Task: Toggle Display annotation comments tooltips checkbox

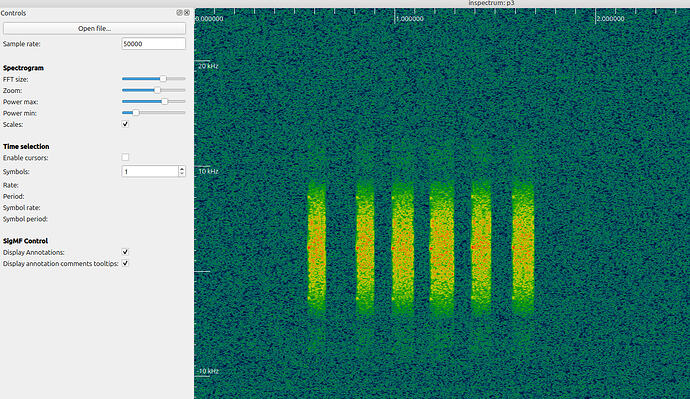Action: tap(125, 264)
